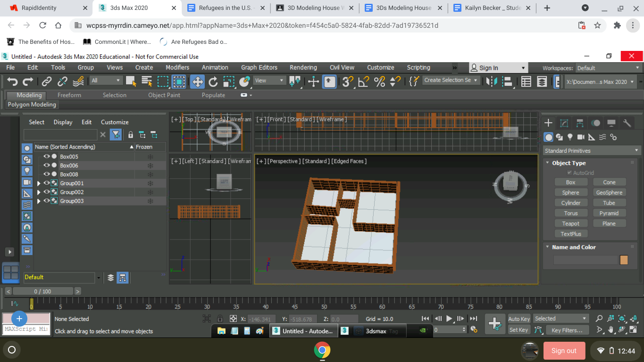Open the Rendering menu

pyautogui.click(x=303, y=67)
